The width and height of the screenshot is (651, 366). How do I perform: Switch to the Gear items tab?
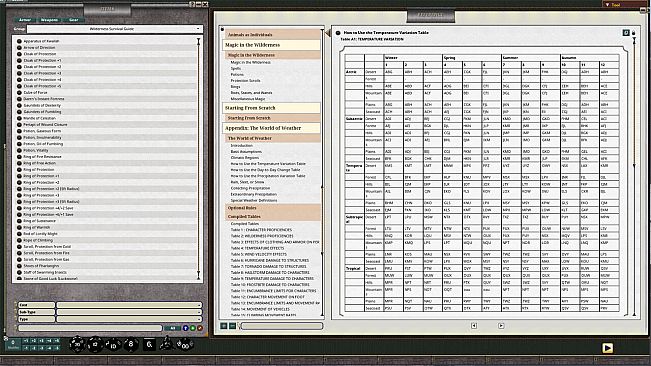(x=73, y=20)
